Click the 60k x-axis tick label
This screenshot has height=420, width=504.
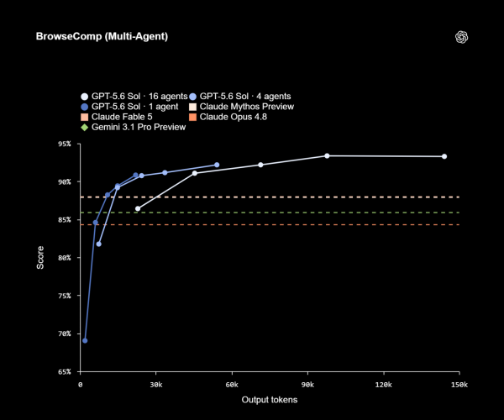point(232,385)
